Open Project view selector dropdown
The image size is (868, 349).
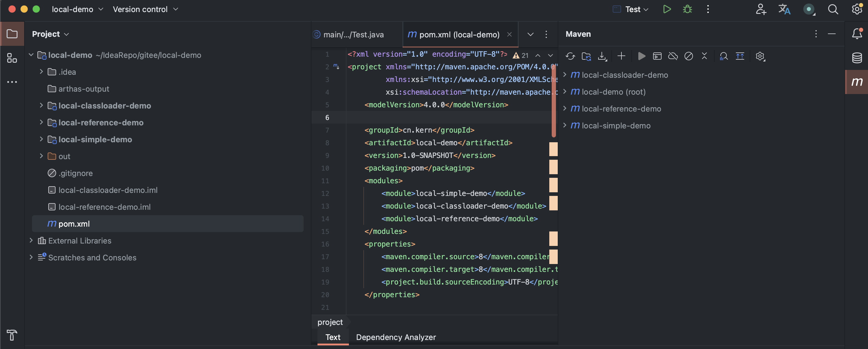click(x=50, y=34)
